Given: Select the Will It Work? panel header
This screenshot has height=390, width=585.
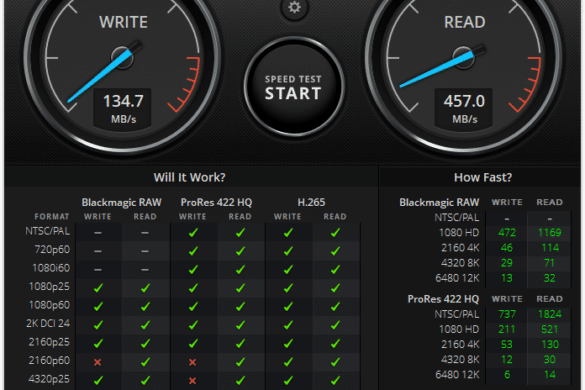Looking at the screenshot, I should (190, 177).
